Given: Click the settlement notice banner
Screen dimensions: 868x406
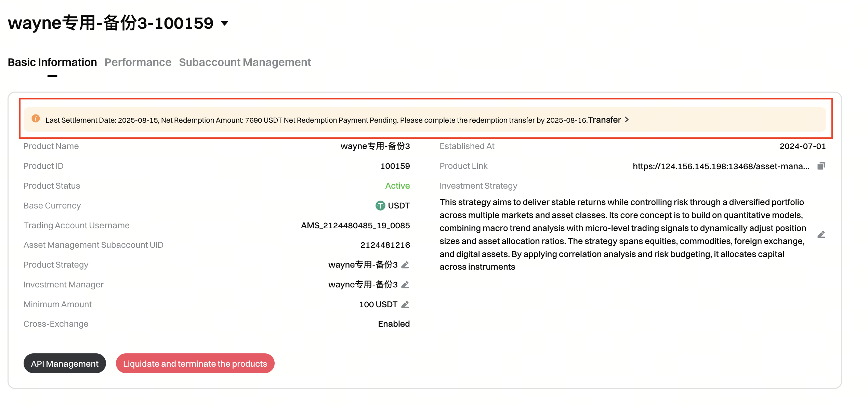Looking at the screenshot, I should coord(308,120).
